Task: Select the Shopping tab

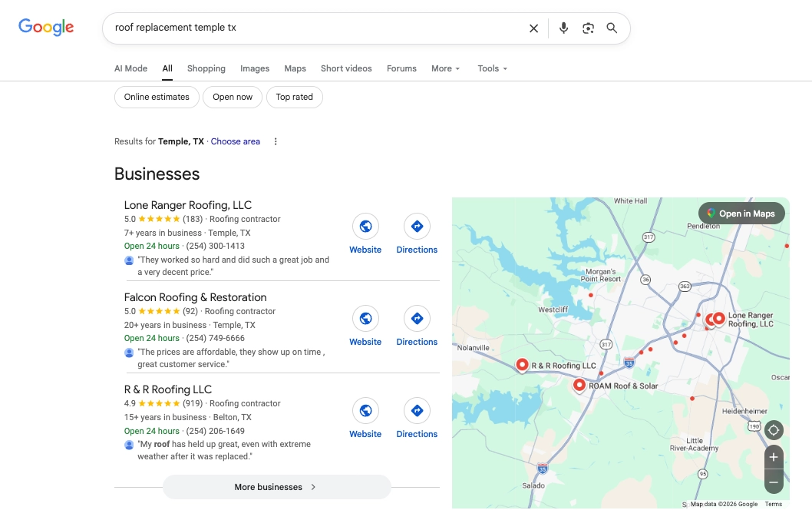Action: click(206, 68)
